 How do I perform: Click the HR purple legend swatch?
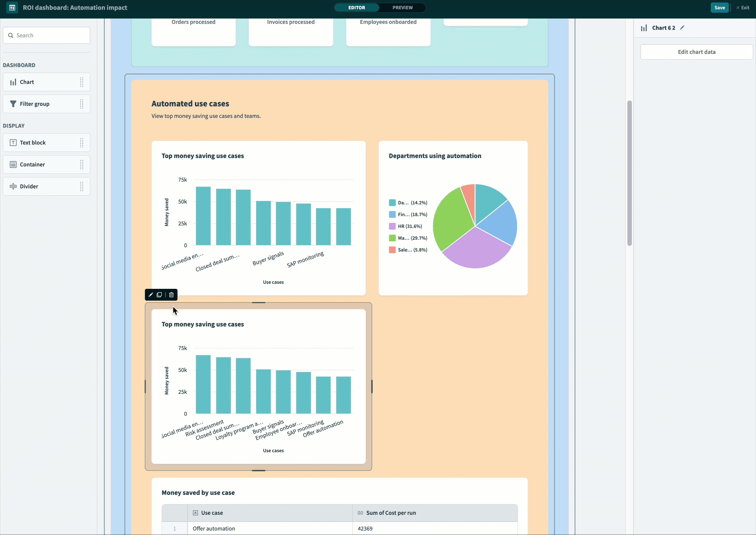point(392,226)
